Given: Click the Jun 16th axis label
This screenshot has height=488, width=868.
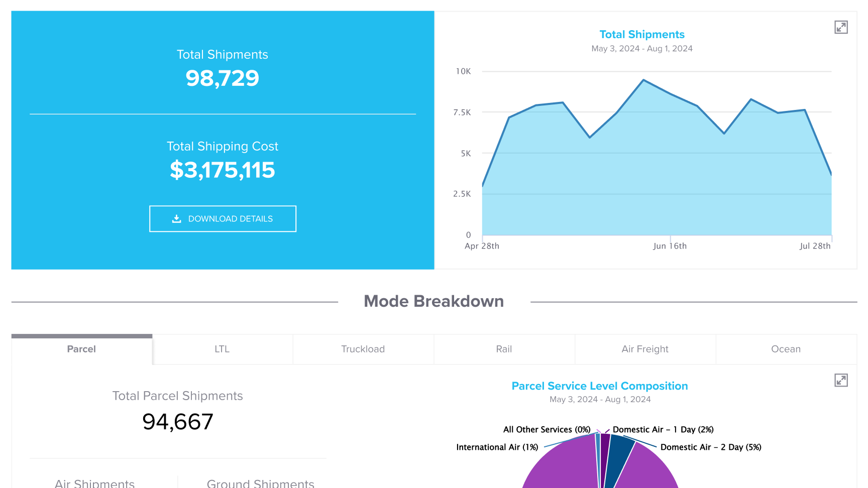Looking at the screenshot, I should [x=670, y=246].
